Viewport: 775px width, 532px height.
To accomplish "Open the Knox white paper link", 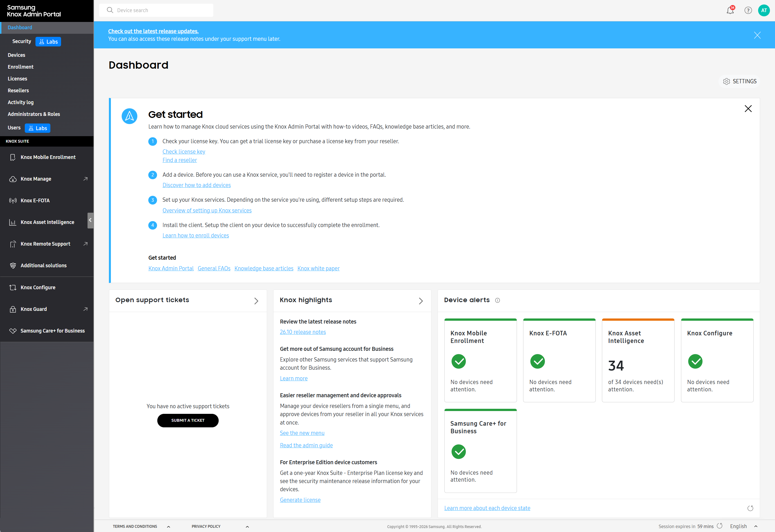I will 319,268.
